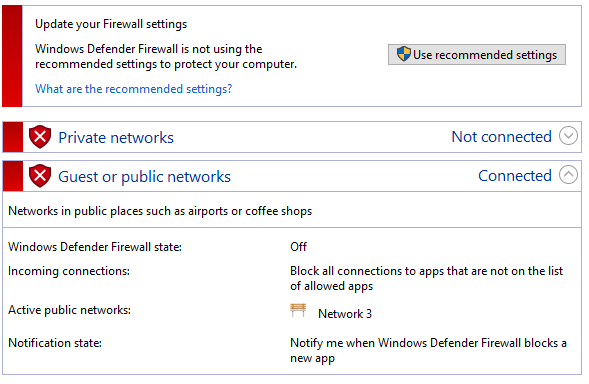
Task: Click the red shield icon beside Private networks
Action: click(x=40, y=137)
